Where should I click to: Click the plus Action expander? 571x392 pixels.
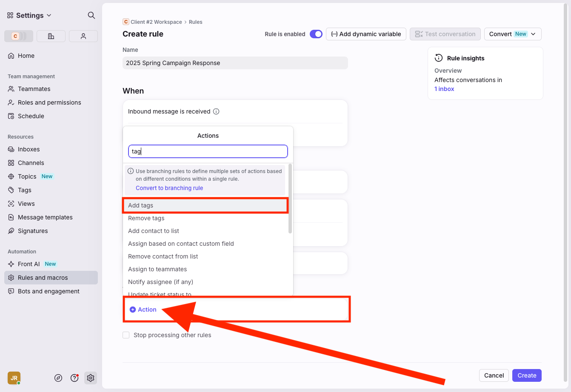143,310
